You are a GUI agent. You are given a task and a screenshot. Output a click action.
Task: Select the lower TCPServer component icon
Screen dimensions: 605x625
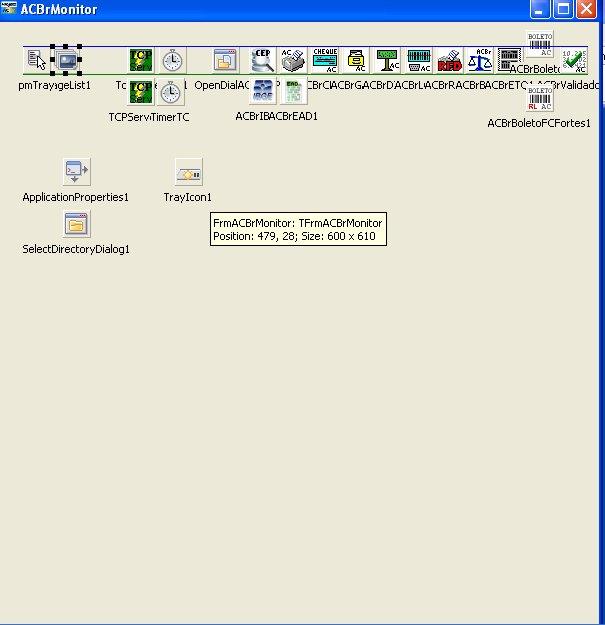[x=140, y=92]
